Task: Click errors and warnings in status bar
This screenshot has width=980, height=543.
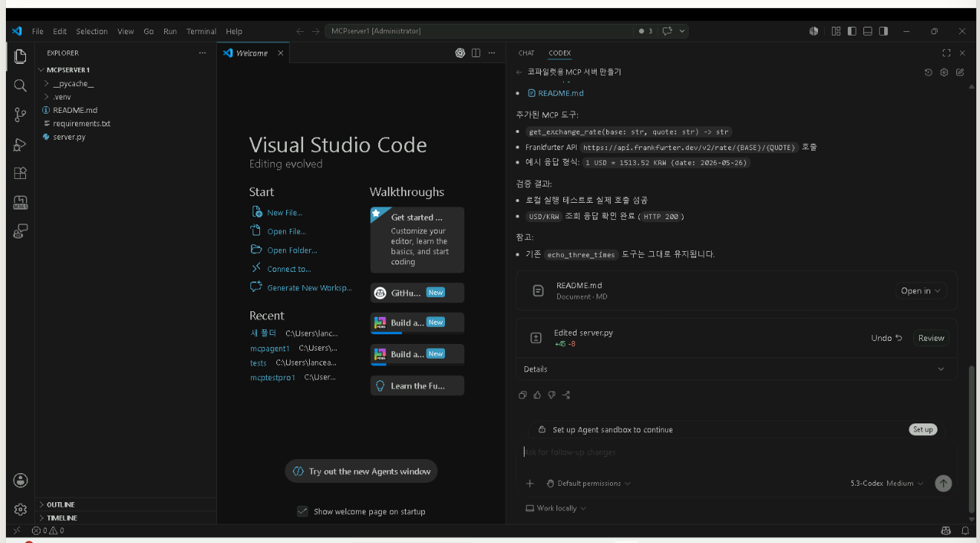Action: coord(48,530)
